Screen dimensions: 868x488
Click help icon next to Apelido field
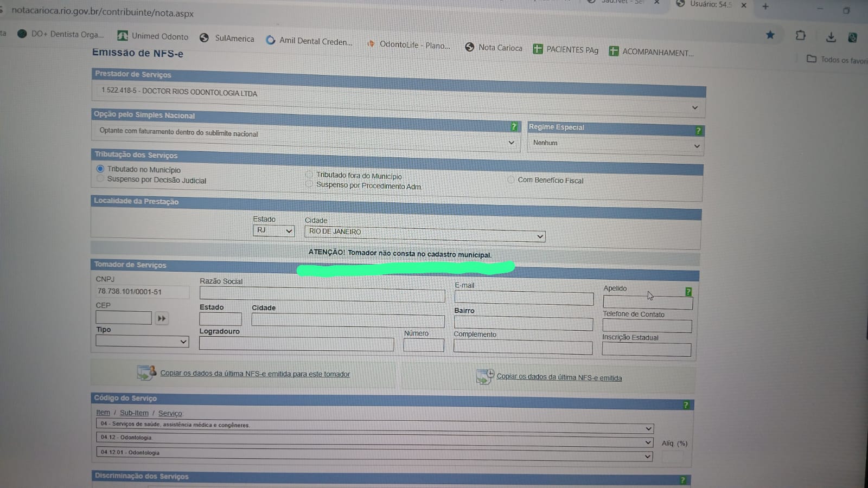tap(688, 292)
